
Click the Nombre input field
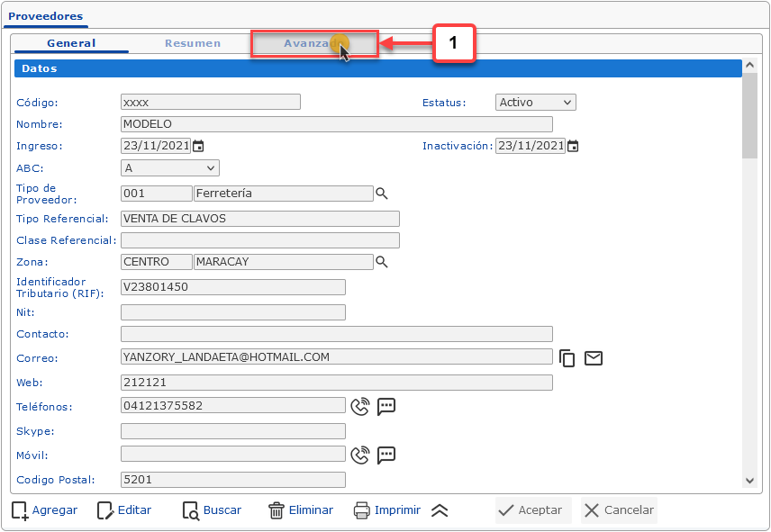tap(336, 124)
